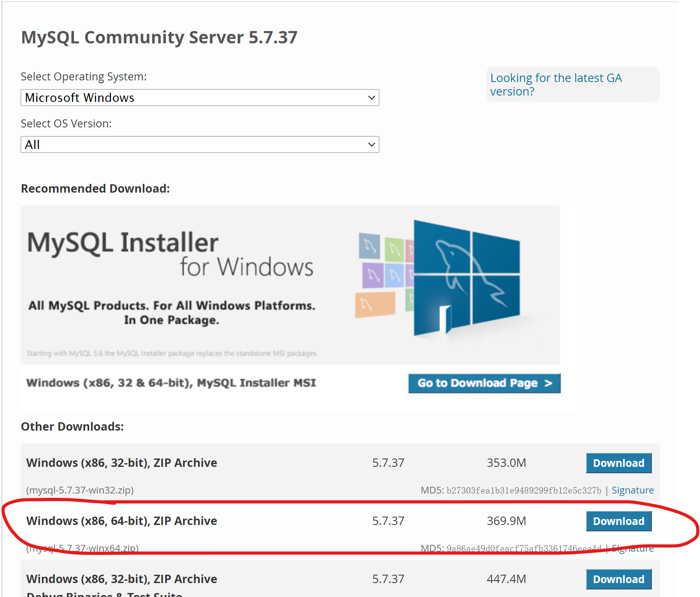700x597 pixels.
Task: Select the 447.4M file size text
Action: (506, 579)
